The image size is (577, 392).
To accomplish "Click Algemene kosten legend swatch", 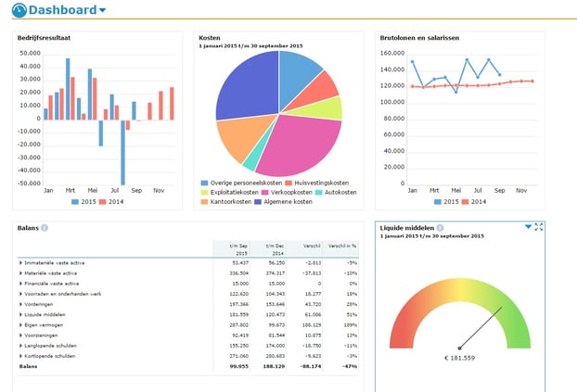I will [x=258, y=201].
